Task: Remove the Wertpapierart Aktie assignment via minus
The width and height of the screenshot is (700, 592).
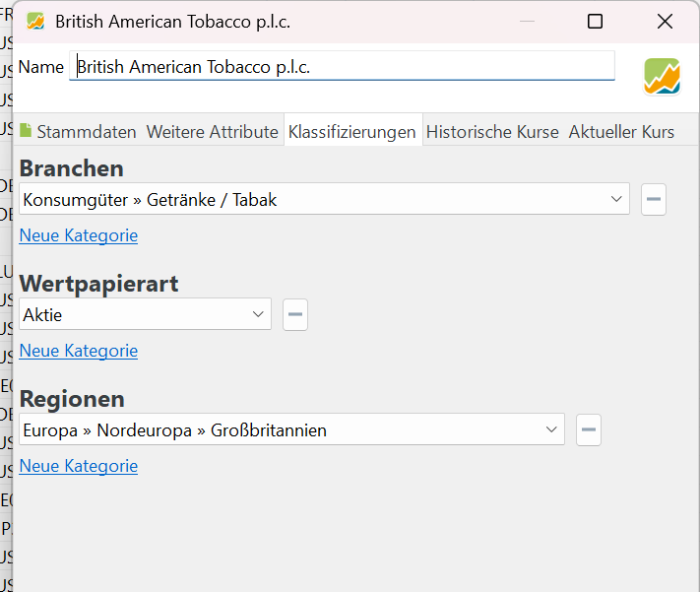Action: pos(295,314)
